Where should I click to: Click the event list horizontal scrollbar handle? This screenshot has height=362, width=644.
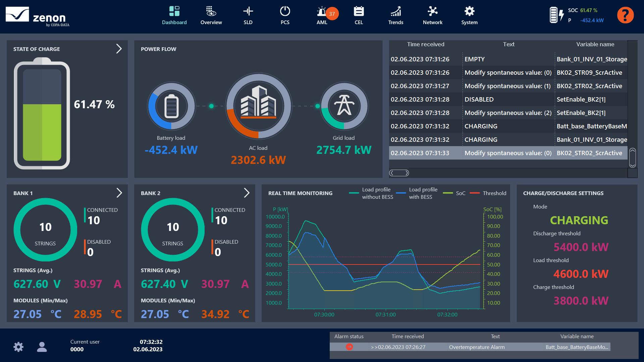(x=399, y=173)
